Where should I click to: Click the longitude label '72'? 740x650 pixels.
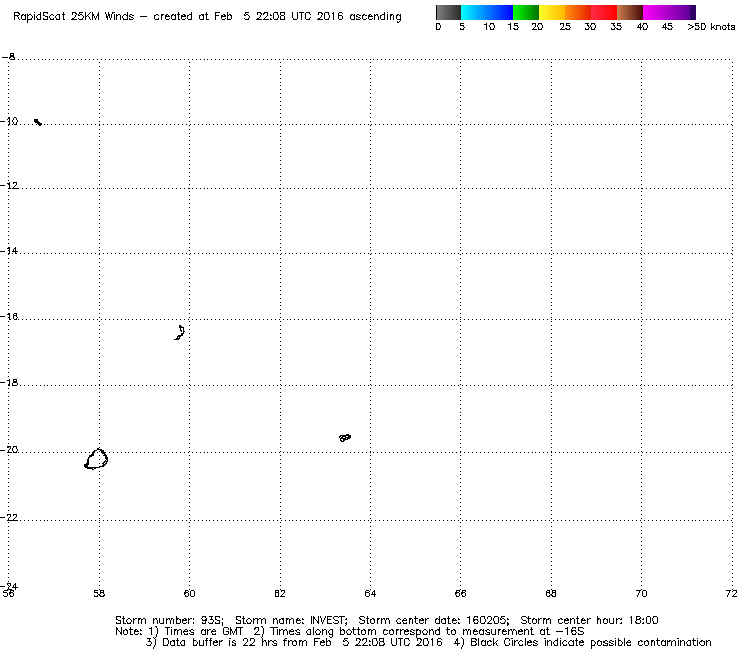732,593
